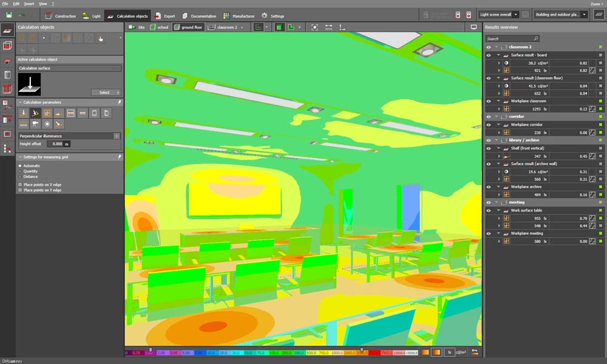Click the Manufacturer grid icon
The image size is (607, 364).
(226, 16)
